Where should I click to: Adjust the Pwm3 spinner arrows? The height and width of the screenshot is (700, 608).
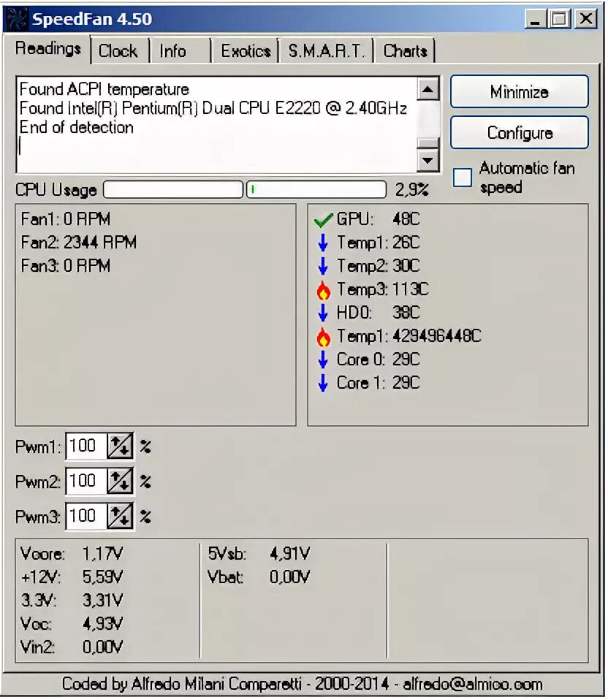tap(120, 516)
